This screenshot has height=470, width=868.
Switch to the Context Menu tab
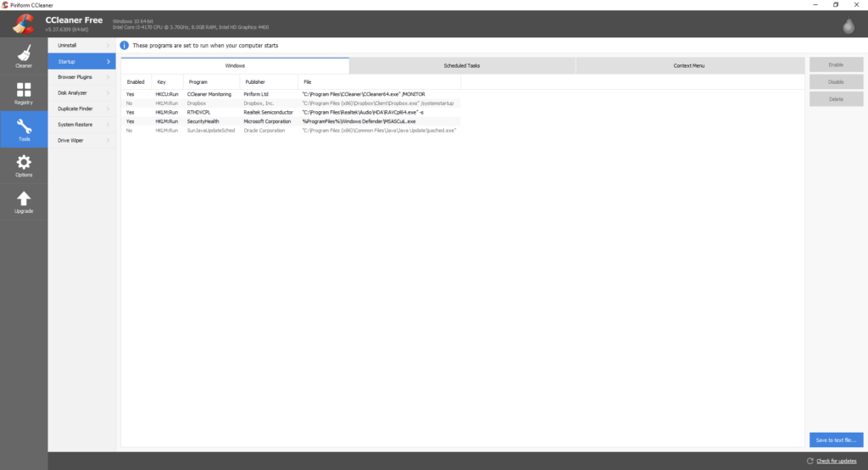tap(689, 65)
